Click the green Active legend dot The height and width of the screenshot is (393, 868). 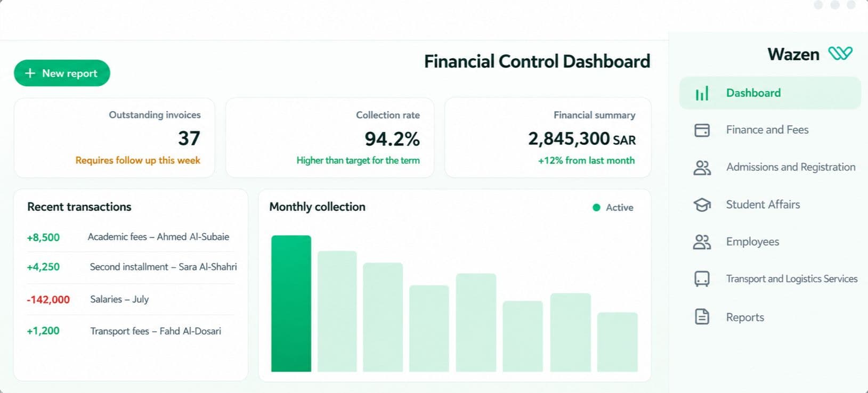[596, 207]
